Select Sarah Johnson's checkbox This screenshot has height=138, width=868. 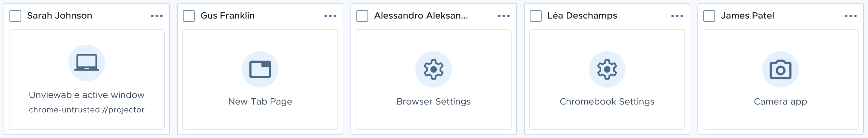(x=16, y=16)
